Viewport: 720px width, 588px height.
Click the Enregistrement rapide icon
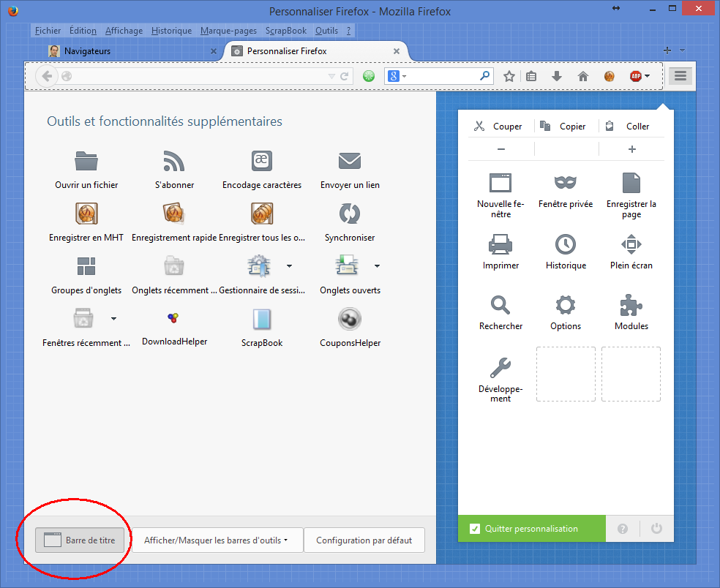[x=174, y=214]
